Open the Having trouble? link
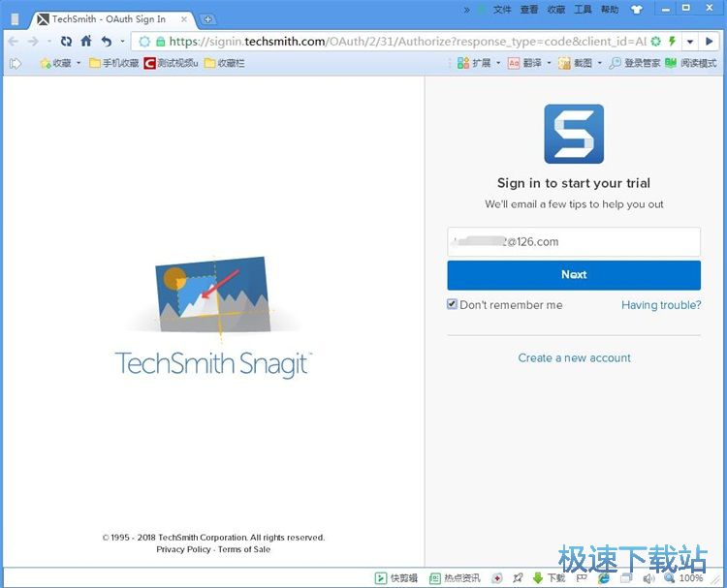The height and width of the screenshot is (588, 727). click(x=661, y=305)
